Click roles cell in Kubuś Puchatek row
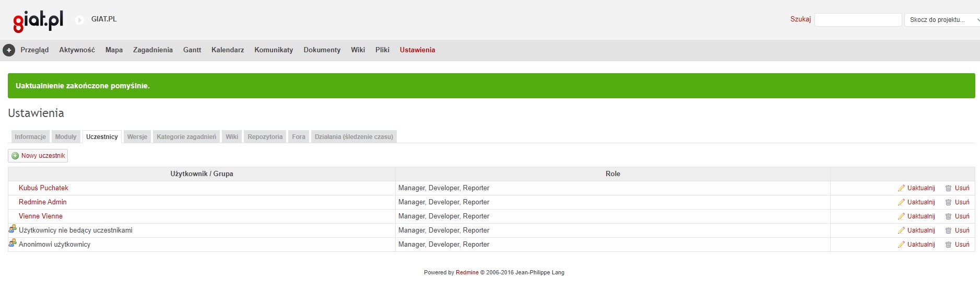 pos(613,188)
